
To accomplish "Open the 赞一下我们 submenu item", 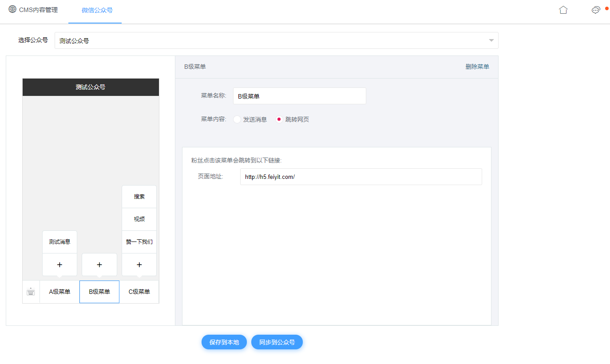I will point(139,242).
